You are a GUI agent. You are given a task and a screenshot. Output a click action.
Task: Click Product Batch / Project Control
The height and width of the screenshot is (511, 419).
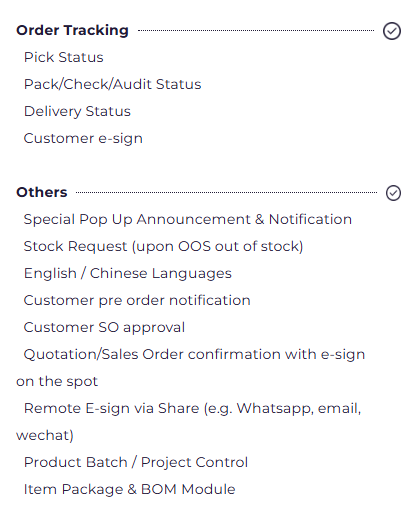coord(136,463)
